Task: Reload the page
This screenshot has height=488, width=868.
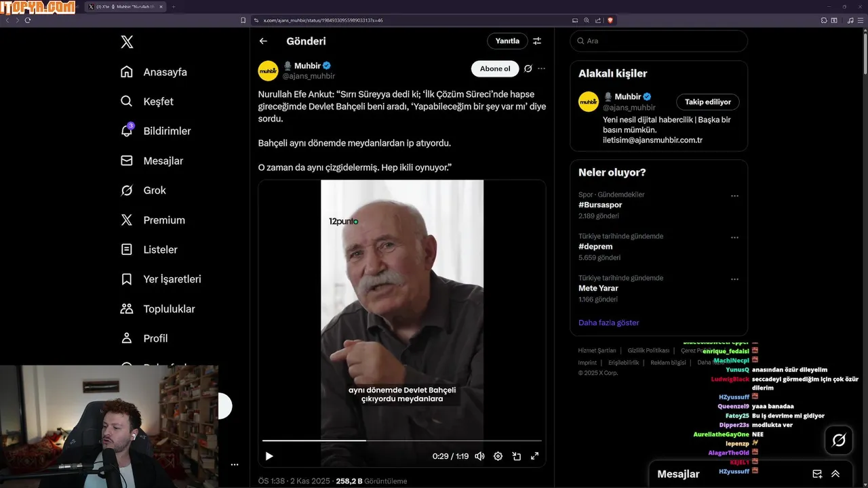Action: [28, 20]
